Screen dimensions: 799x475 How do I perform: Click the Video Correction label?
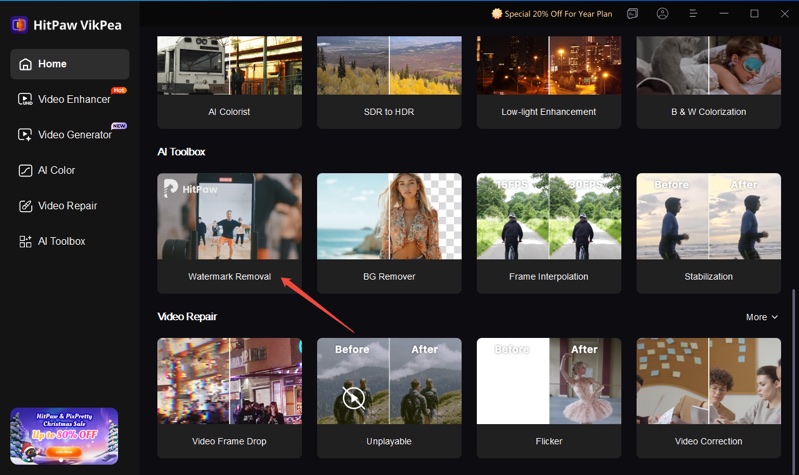pos(709,441)
